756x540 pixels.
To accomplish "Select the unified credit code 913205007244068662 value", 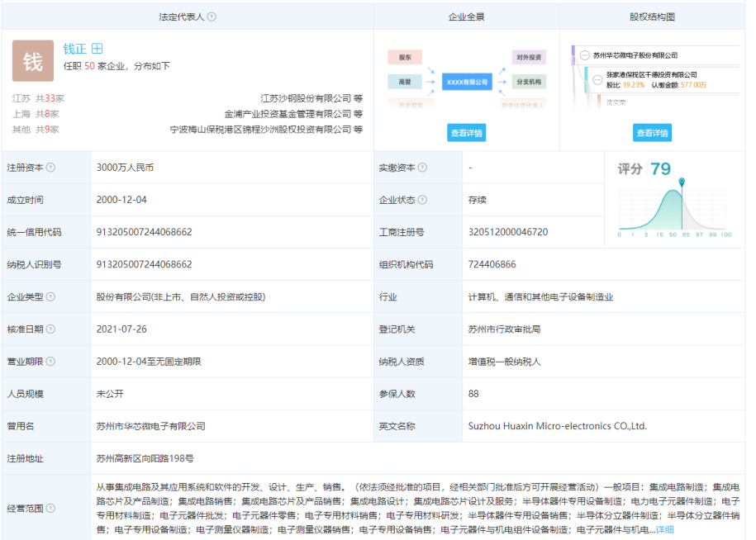I will coord(144,232).
